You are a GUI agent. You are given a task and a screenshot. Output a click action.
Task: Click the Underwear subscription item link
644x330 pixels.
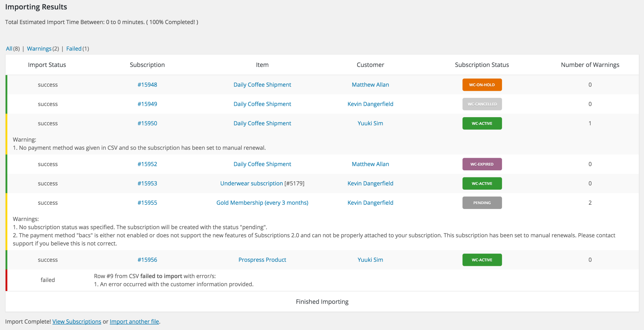(251, 184)
